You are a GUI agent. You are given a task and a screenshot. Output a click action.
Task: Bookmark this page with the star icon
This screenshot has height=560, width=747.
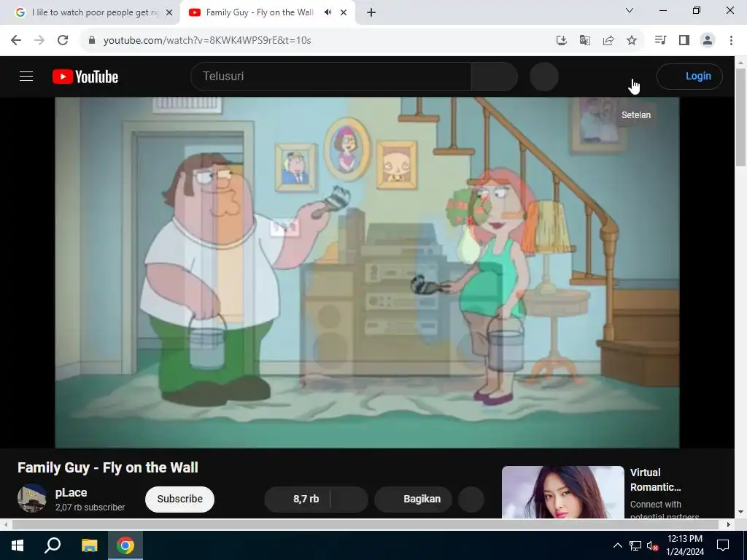[x=632, y=41]
